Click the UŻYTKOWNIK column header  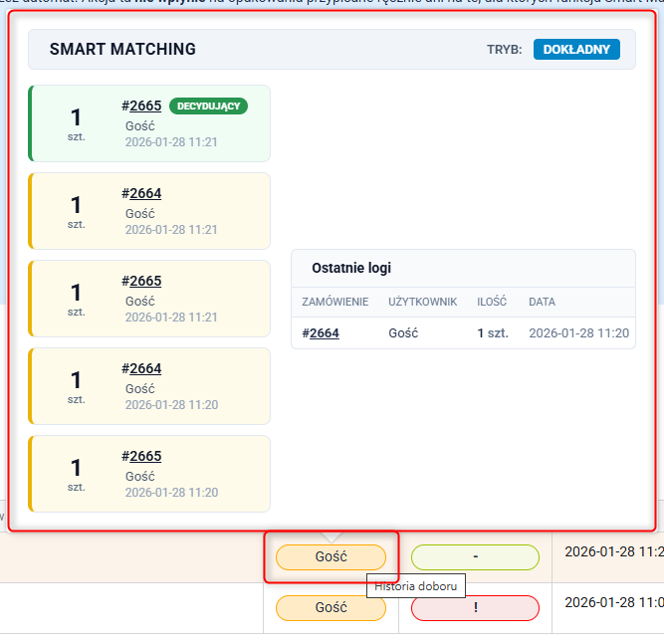(422, 302)
